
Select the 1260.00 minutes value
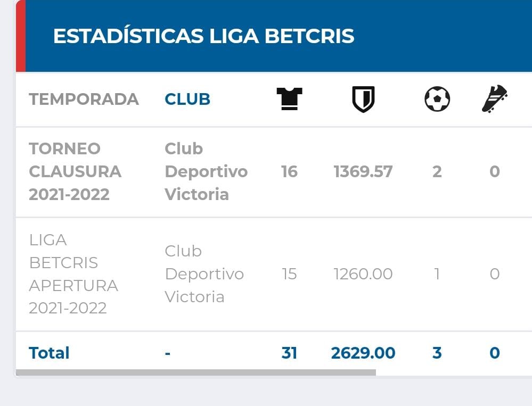[363, 274]
